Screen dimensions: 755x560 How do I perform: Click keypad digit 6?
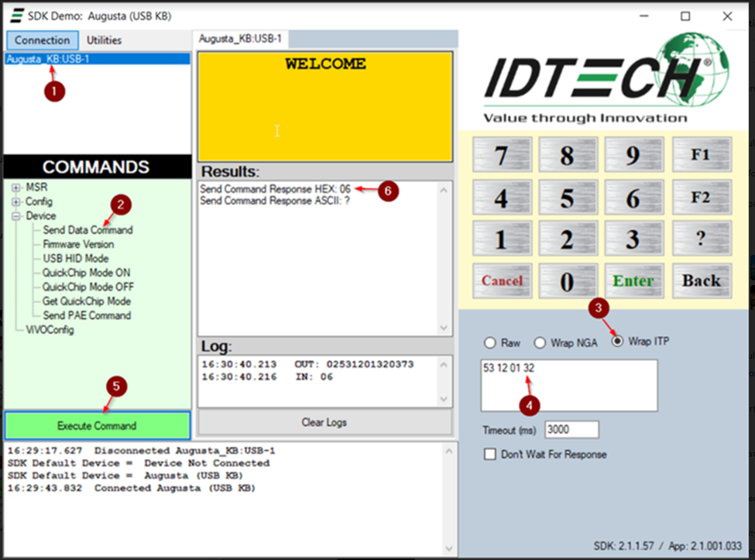pyautogui.click(x=633, y=197)
